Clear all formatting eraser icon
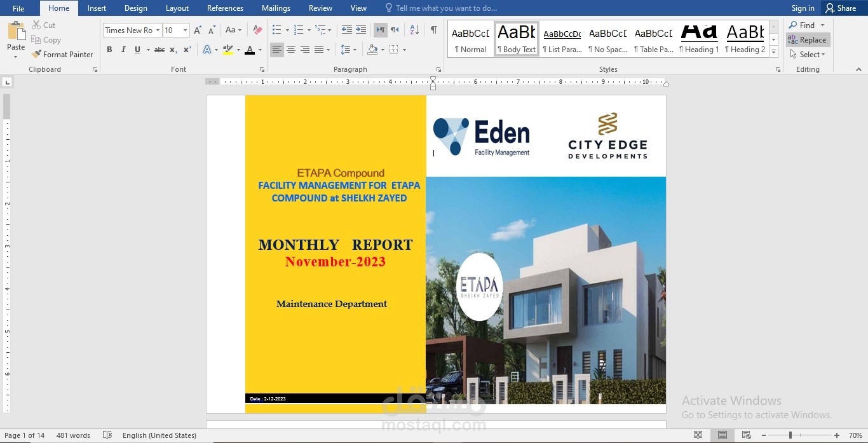 pyautogui.click(x=257, y=30)
